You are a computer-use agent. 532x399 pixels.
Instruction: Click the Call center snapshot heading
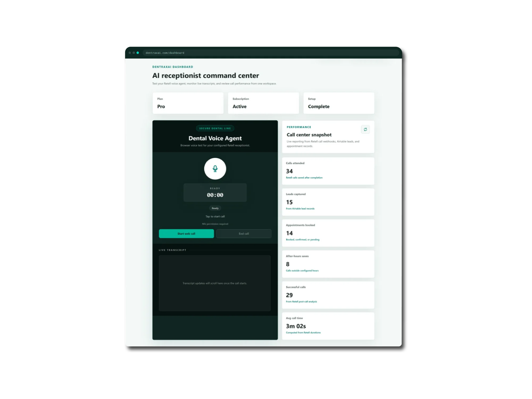click(x=309, y=135)
